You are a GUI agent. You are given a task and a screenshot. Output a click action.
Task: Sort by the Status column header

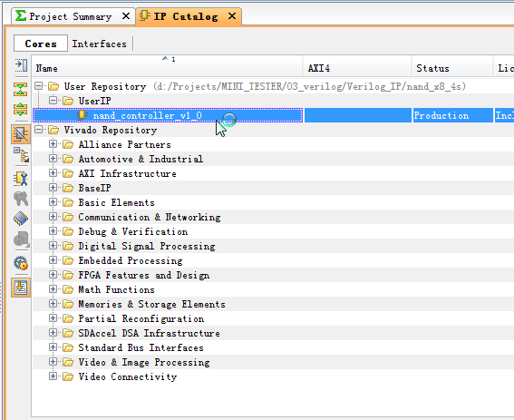(452, 68)
